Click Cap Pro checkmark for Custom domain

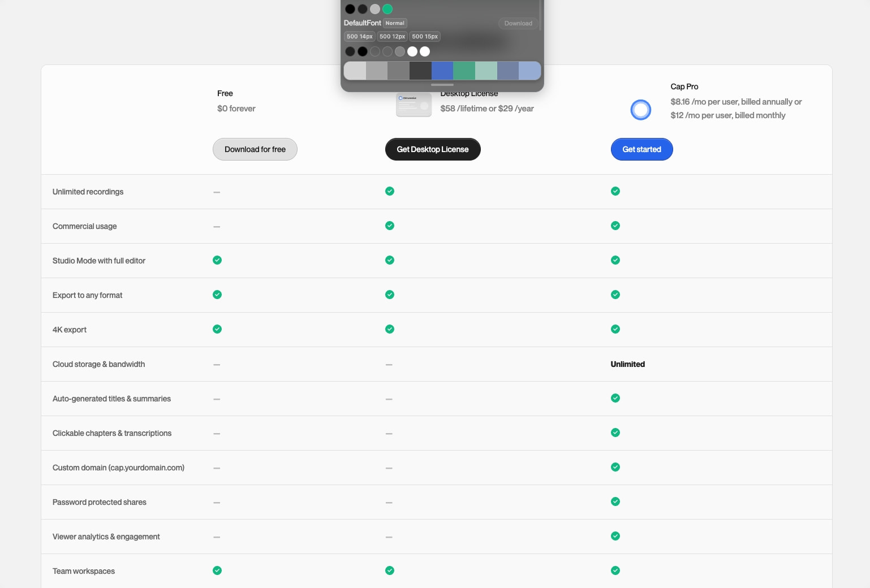pos(615,467)
